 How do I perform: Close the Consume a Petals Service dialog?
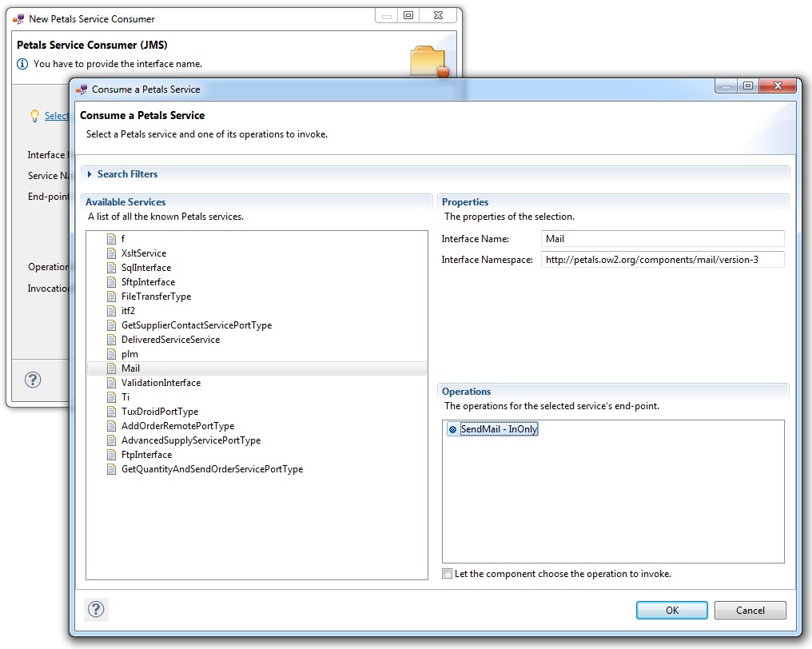(x=779, y=86)
